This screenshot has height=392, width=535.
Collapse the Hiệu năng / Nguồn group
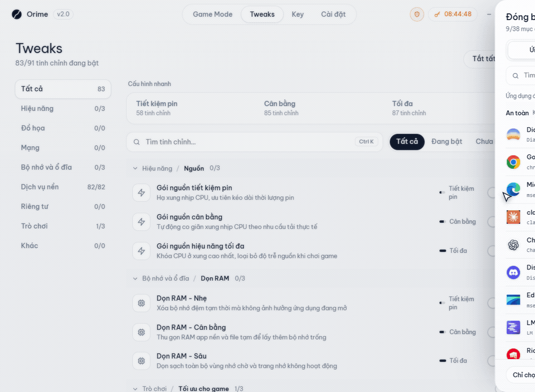tap(135, 168)
